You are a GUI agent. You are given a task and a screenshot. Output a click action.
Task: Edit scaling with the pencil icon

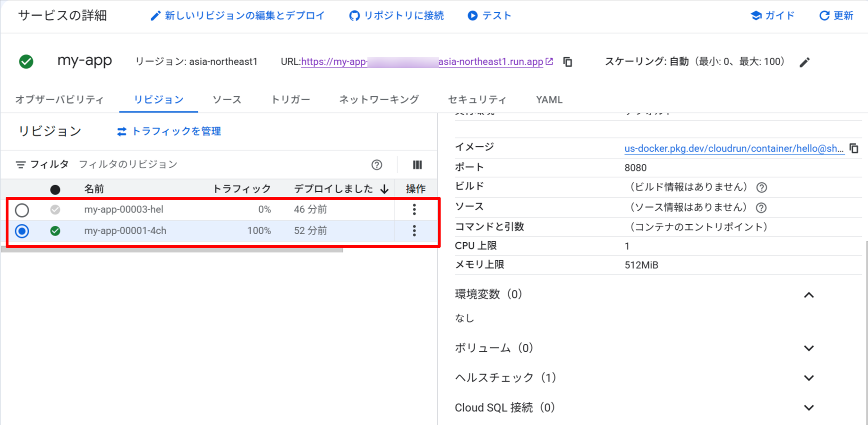[805, 62]
